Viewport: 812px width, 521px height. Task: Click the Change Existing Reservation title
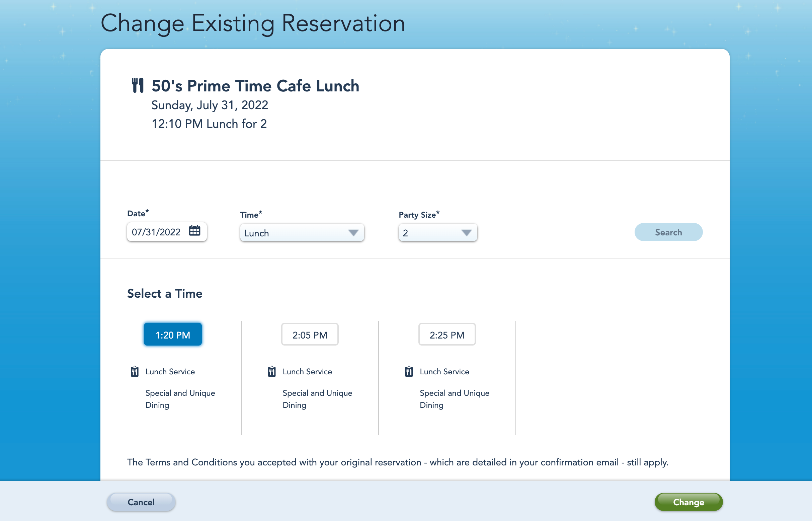253,23
